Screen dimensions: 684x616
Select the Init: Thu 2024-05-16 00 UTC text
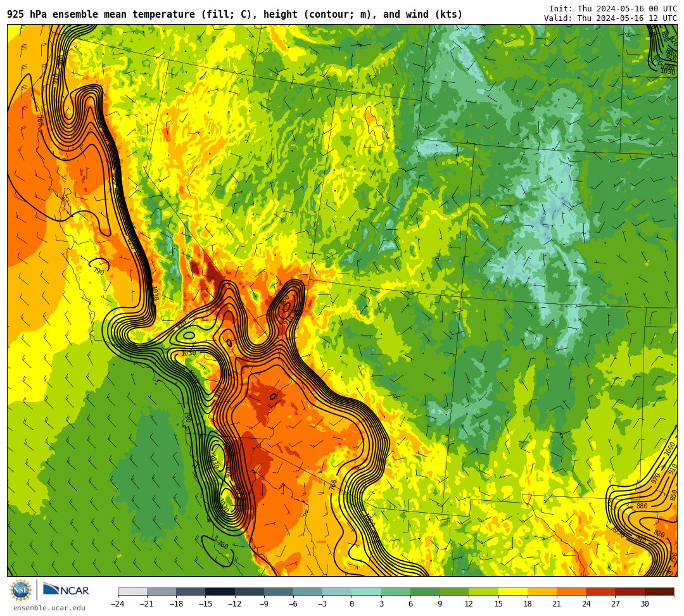pos(613,9)
